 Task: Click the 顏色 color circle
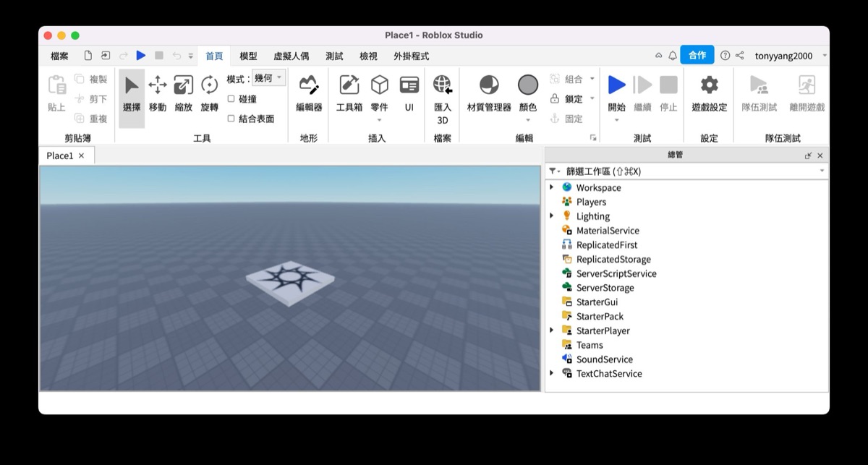(528, 85)
